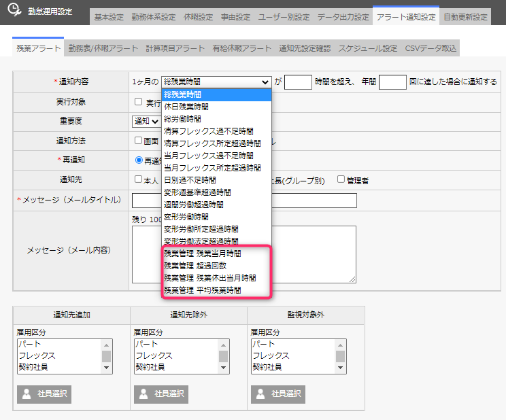The image size is (506, 420).
Task: Click person icon on 監視対象外 社員選択 button
Action: click(x=260, y=394)
